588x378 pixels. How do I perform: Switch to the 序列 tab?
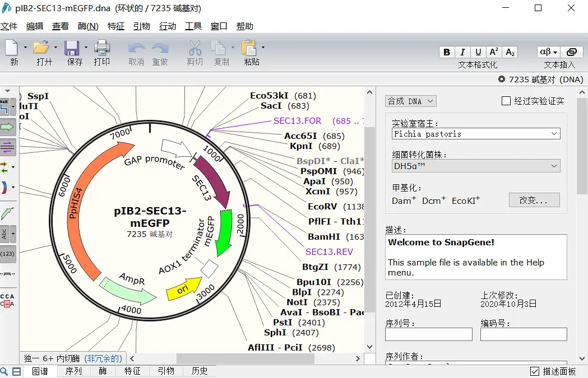click(x=73, y=371)
